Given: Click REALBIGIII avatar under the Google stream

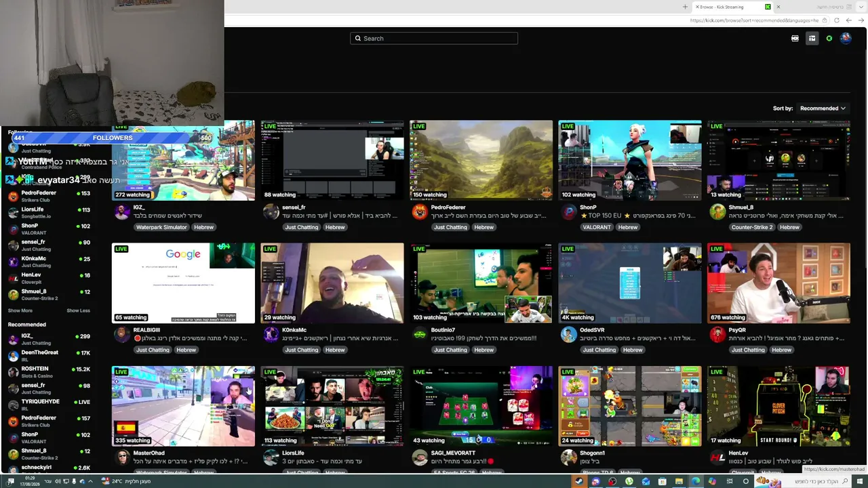Looking at the screenshot, I should (122, 334).
